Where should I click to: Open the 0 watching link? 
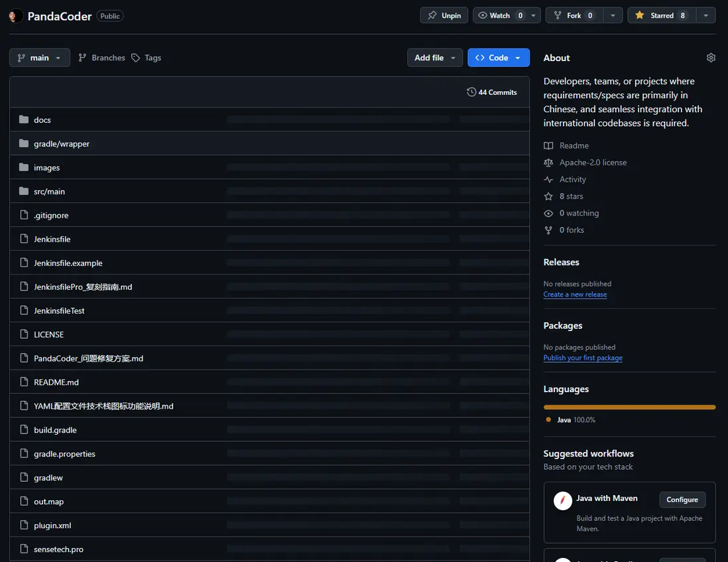pos(579,213)
